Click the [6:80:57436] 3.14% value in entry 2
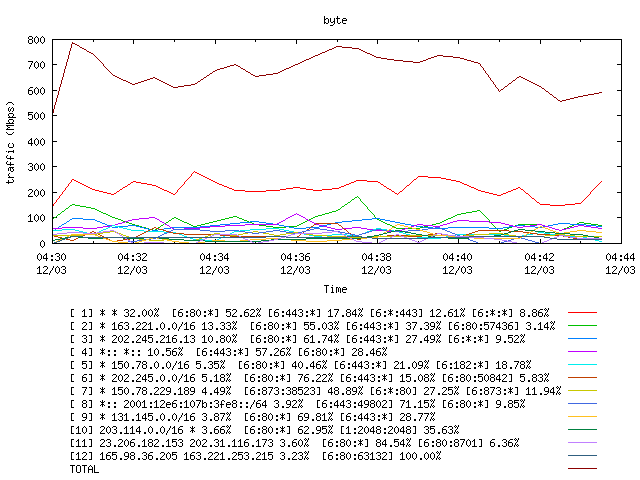 (x=502, y=326)
